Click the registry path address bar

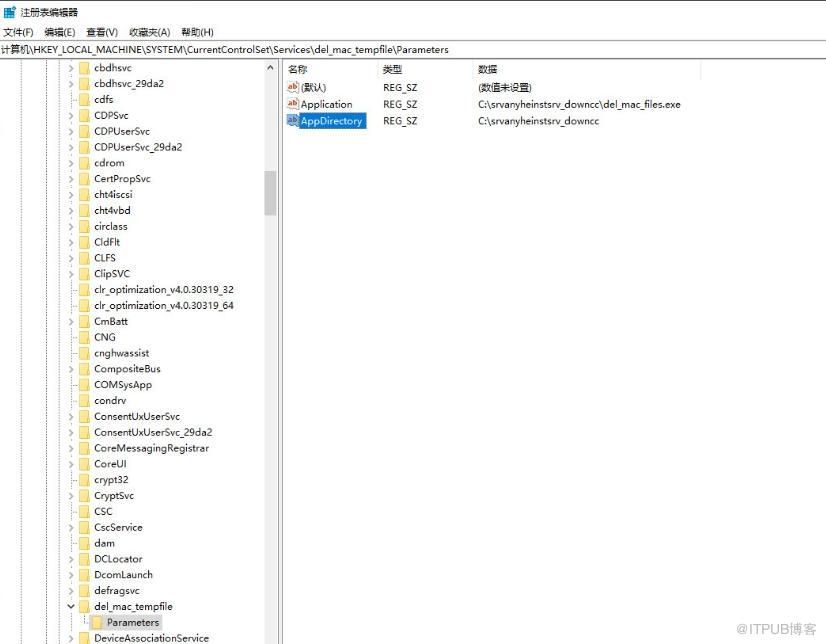point(413,49)
